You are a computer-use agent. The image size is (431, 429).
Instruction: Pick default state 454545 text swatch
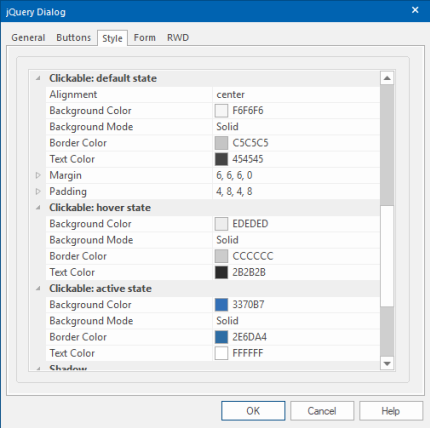[221, 159]
